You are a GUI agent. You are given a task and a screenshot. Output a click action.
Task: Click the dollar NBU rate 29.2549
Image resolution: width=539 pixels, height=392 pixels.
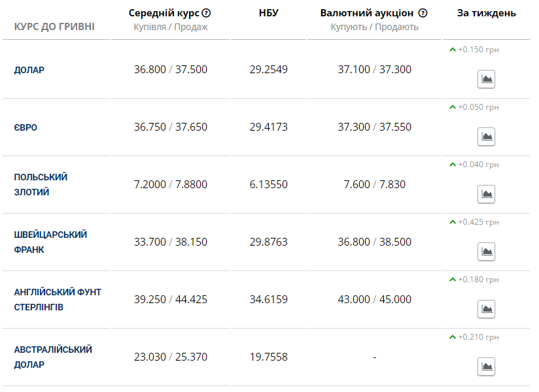tap(268, 69)
